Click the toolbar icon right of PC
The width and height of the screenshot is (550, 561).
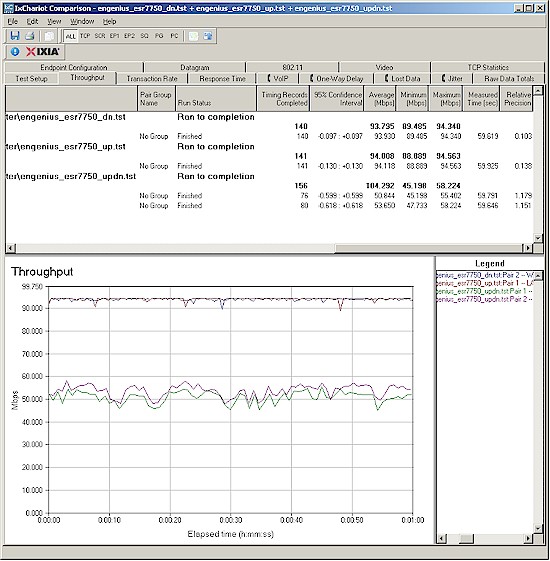(193, 36)
